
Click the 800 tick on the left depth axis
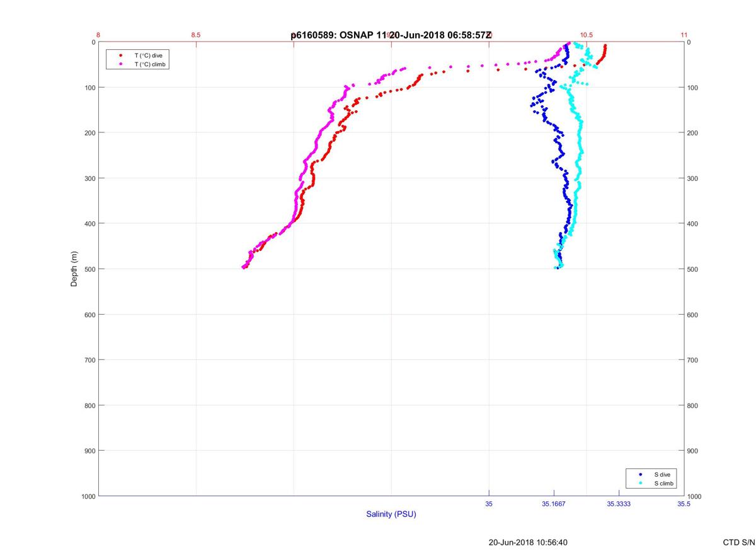pos(89,405)
